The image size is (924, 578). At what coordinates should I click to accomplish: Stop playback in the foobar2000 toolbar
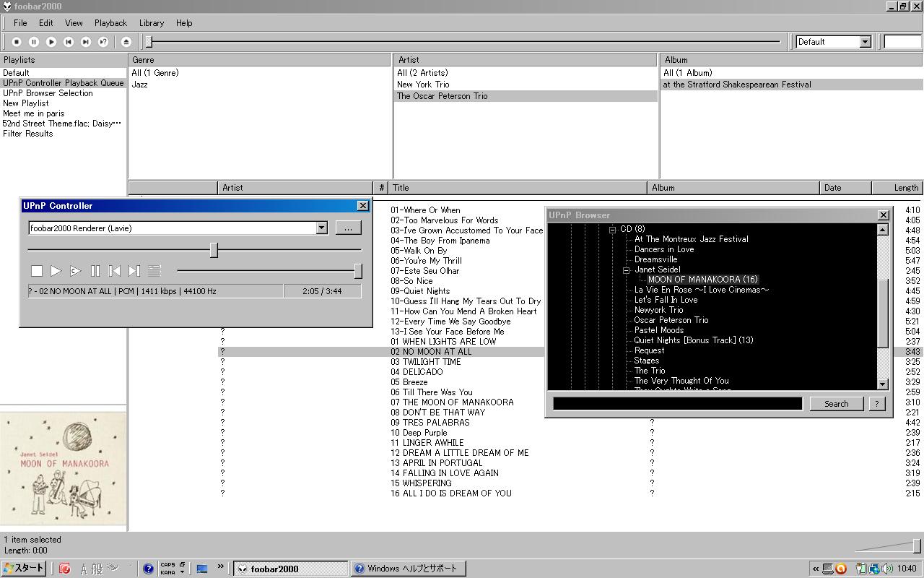pos(17,42)
